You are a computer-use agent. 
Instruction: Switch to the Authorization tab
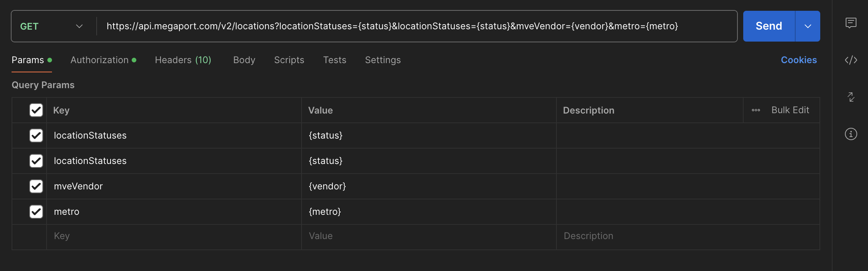(103, 60)
